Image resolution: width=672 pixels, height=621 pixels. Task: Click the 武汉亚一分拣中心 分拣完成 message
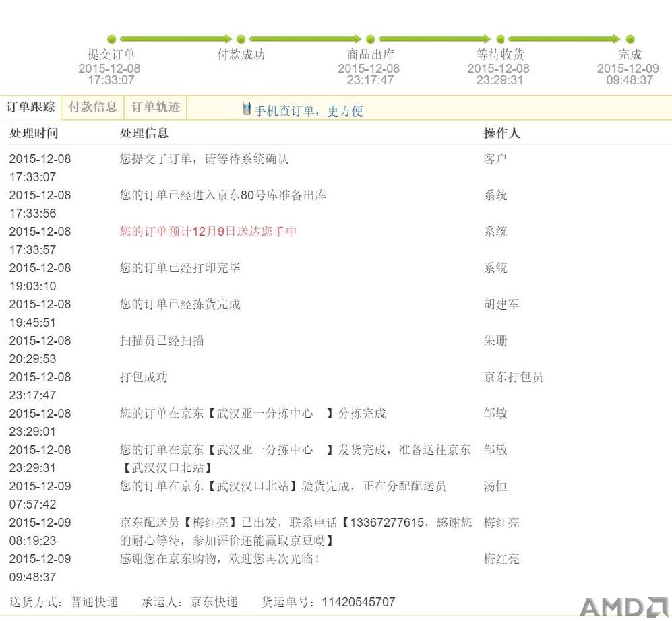click(x=253, y=414)
